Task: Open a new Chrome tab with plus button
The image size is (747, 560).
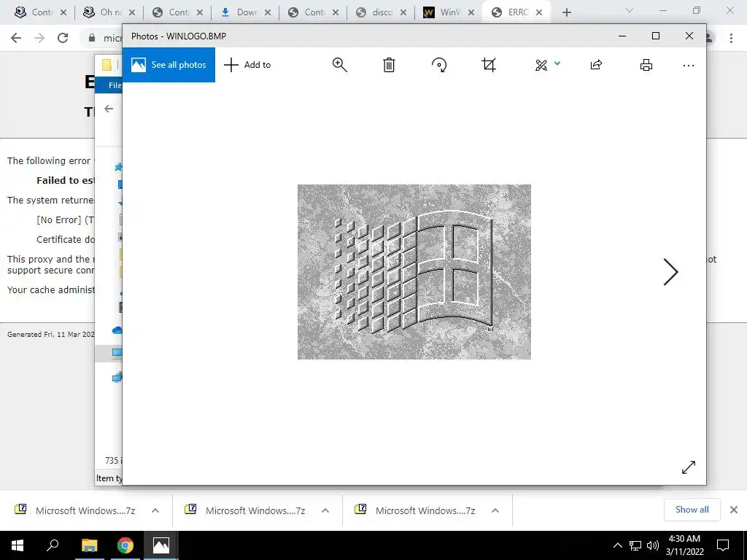Action: (566, 12)
